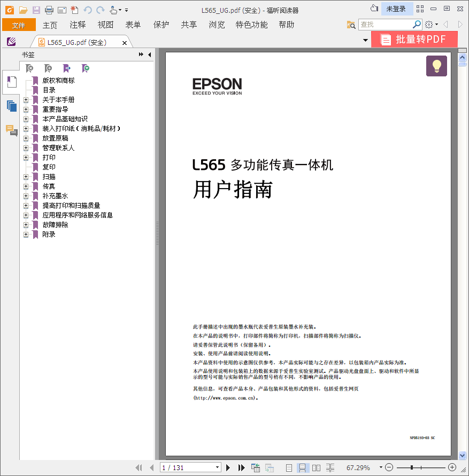Open the zoom percentage dropdown
Viewport: 469px width, 476px height.
click(x=381, y=467)
